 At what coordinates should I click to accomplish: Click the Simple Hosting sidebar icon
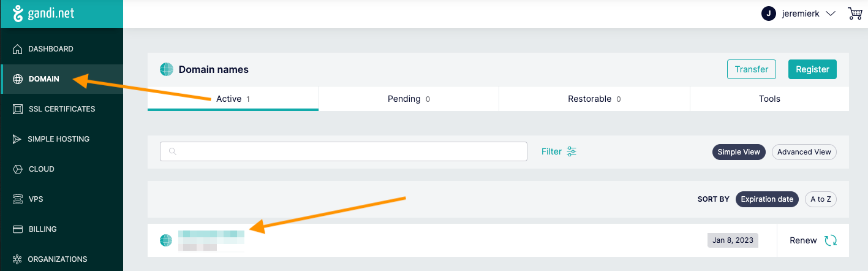click(17, 139)
